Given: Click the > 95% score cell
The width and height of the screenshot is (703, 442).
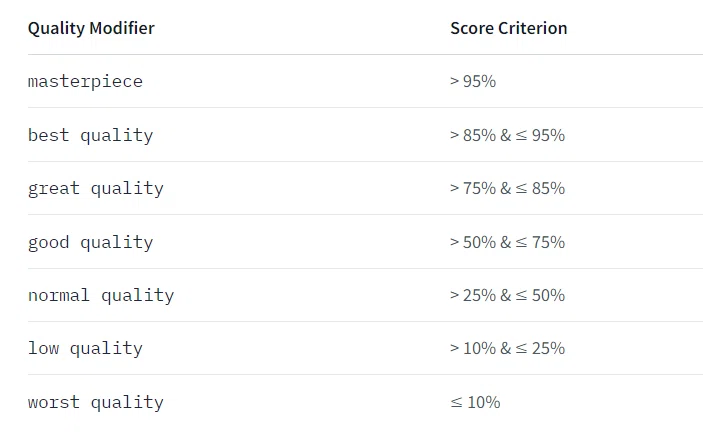Looking at the screenshot, I should click(473, 81).
